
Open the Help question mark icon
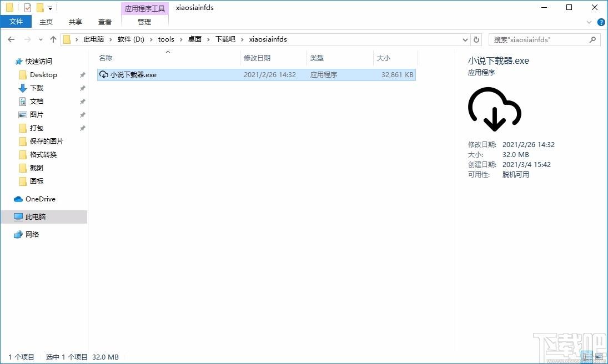[x=601, y=23]
